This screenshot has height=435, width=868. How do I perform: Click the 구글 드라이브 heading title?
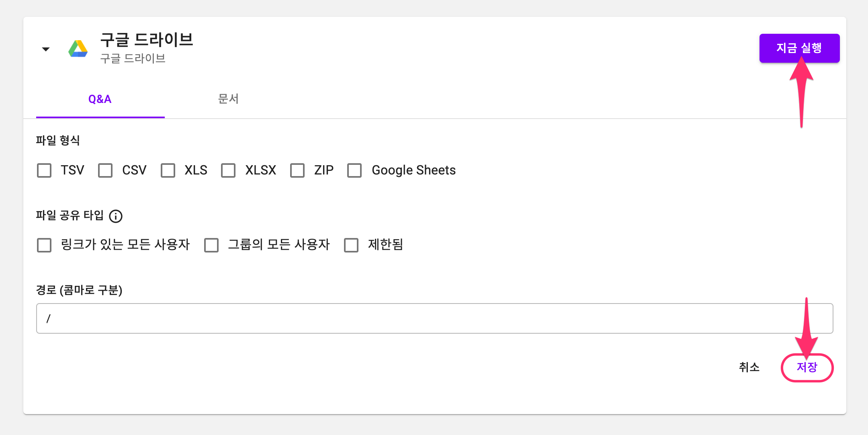147,40
